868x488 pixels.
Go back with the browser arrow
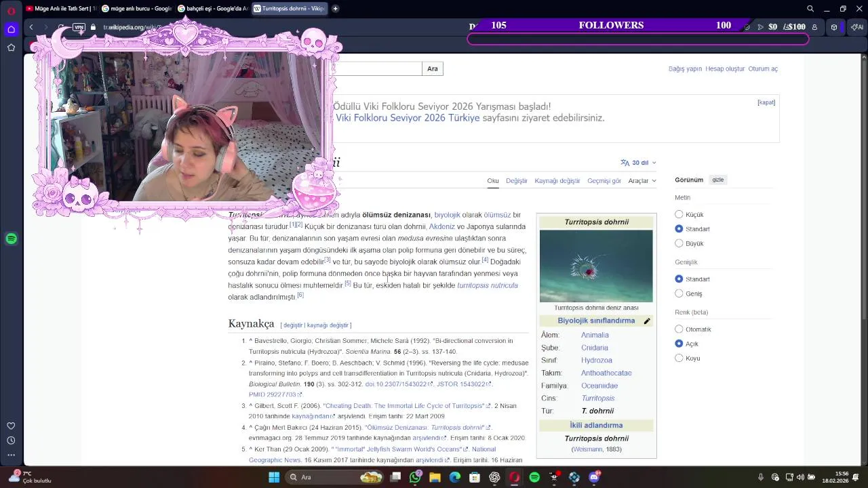click(x=31, y=27)
